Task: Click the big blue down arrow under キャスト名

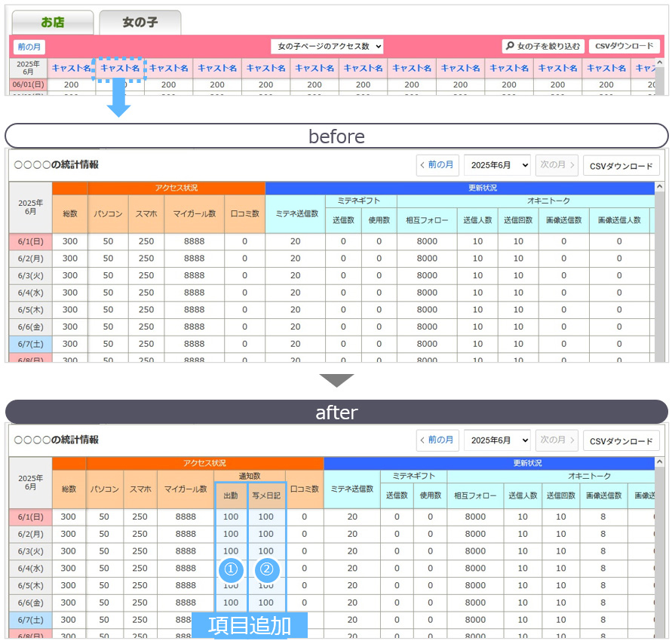Action: point(118,100)
